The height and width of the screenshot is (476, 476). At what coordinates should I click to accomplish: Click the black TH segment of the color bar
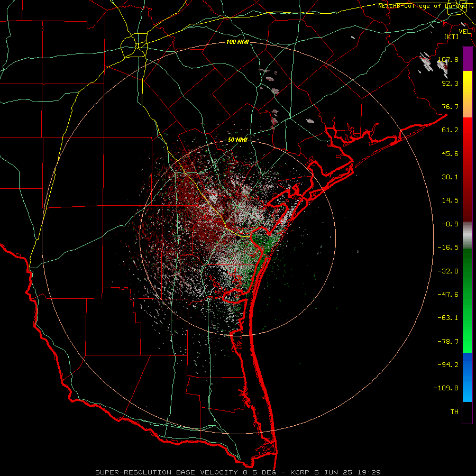(467, 413)
